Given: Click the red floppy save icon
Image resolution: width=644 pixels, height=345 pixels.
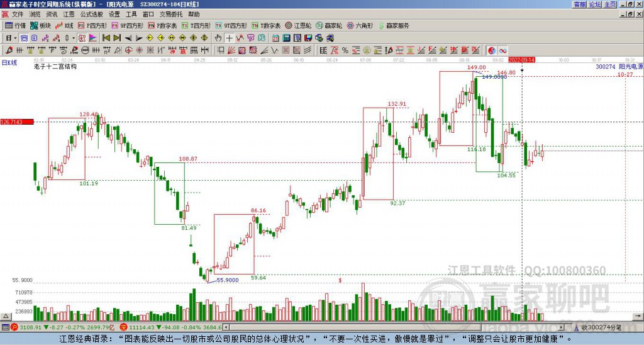Looking at the screenshot, I should 308,38.
